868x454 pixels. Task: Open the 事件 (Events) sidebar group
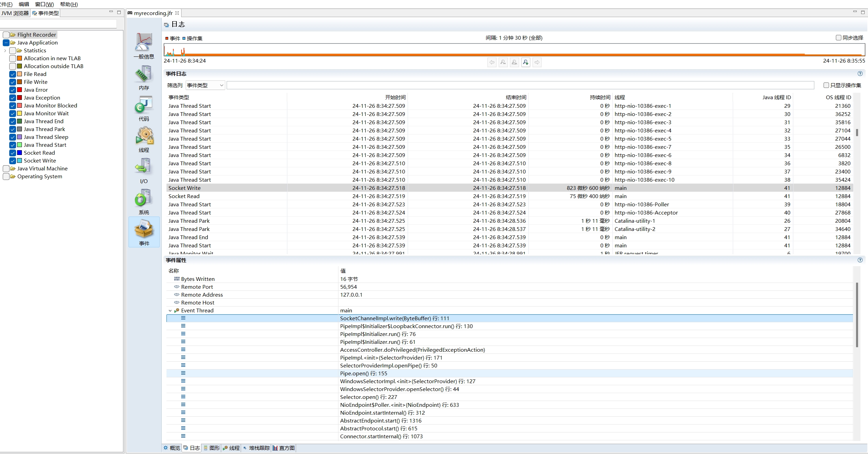[x=144, y=232]
